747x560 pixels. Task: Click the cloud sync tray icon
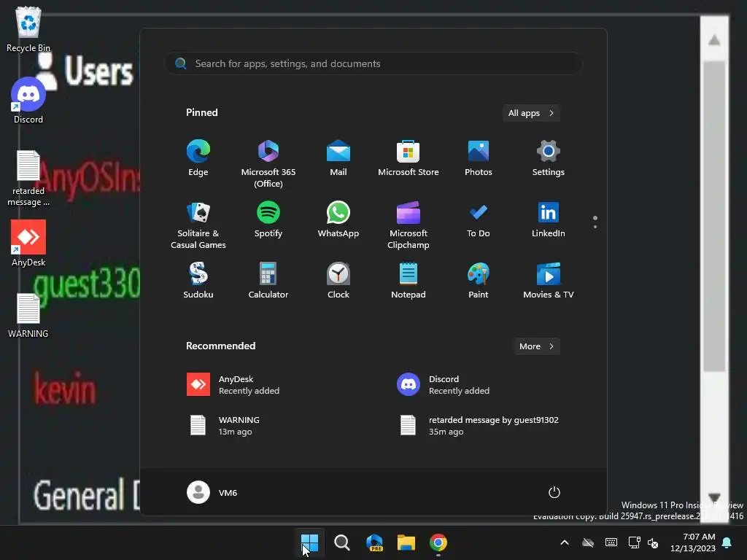point(588,542)
